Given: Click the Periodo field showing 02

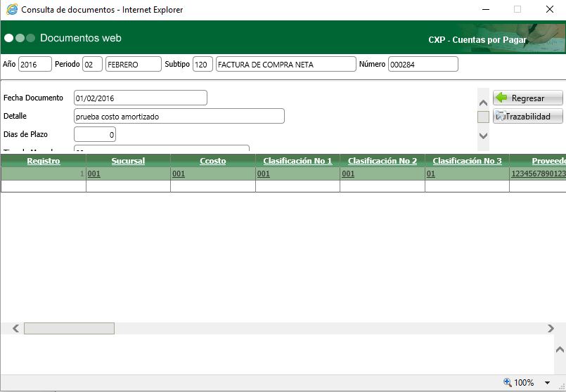Looking at the screenshot, I should click(x=92, y=64).
